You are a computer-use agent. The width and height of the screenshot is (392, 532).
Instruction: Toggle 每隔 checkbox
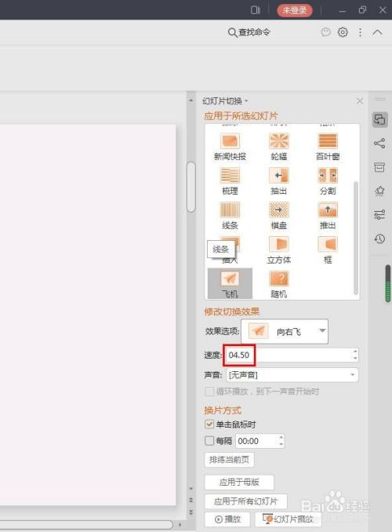209,441
